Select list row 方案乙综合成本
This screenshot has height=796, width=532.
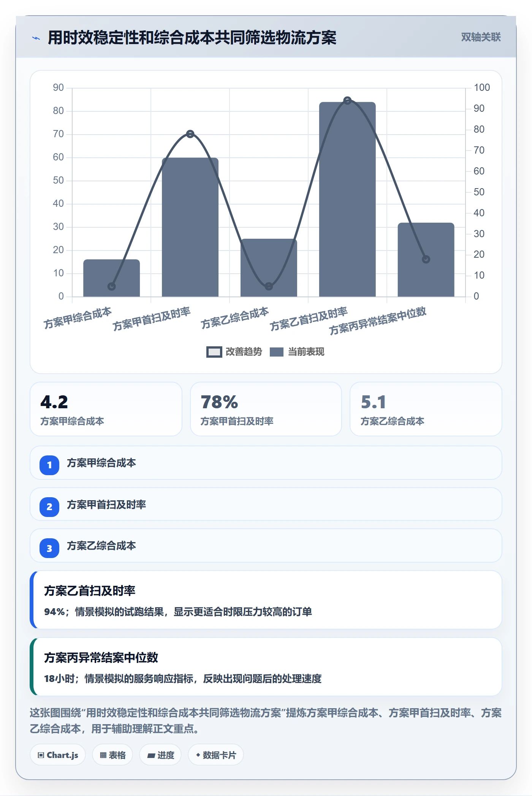[266, 545]
